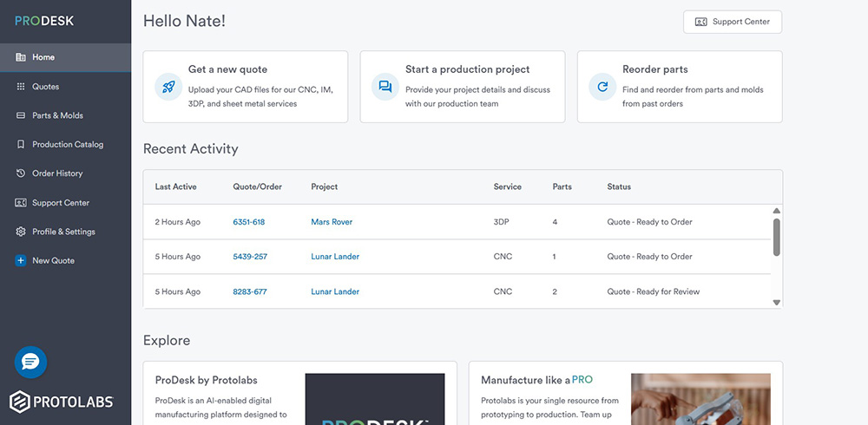Click the Manufacture like a PRO image
Viewport: 868px width, 425px height.
click(700, 399)
